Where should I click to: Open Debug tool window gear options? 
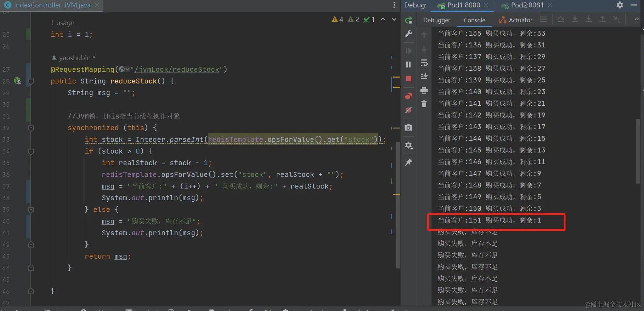point(620,5)
